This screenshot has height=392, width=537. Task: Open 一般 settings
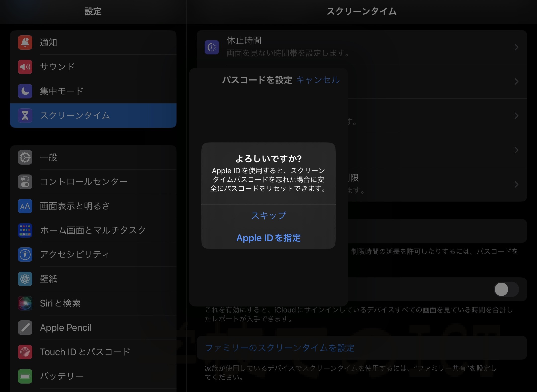point(93,157)
